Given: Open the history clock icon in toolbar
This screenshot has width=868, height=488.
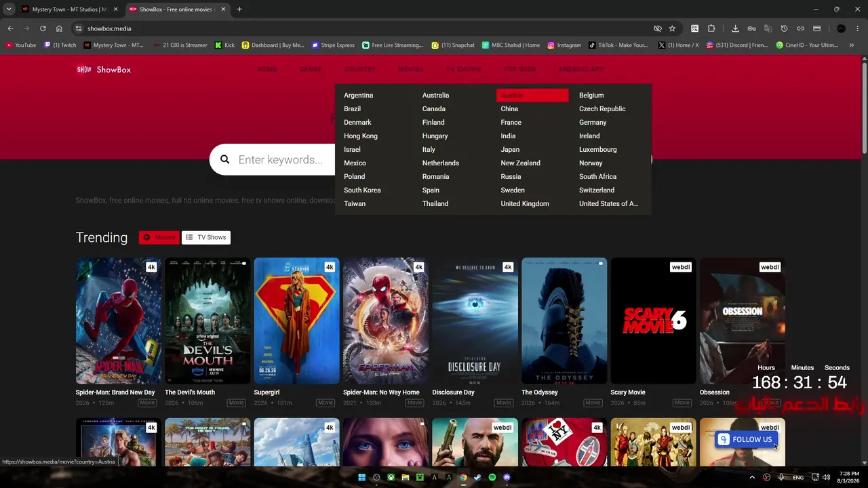Looking at the screenshot, I should coord(784,28).
